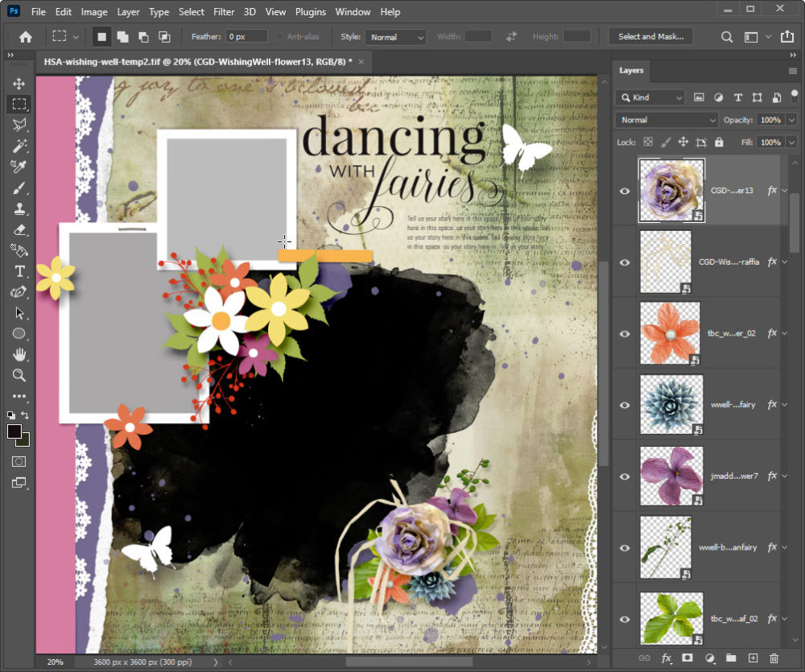Open the Style dropdown in options bar
The image size is (805, 672).
tap(395, 37)
